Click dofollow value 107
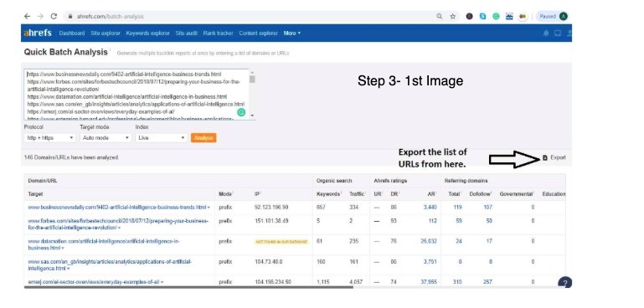Viewport: 644px width, 308px height. (x=487, y=208)
